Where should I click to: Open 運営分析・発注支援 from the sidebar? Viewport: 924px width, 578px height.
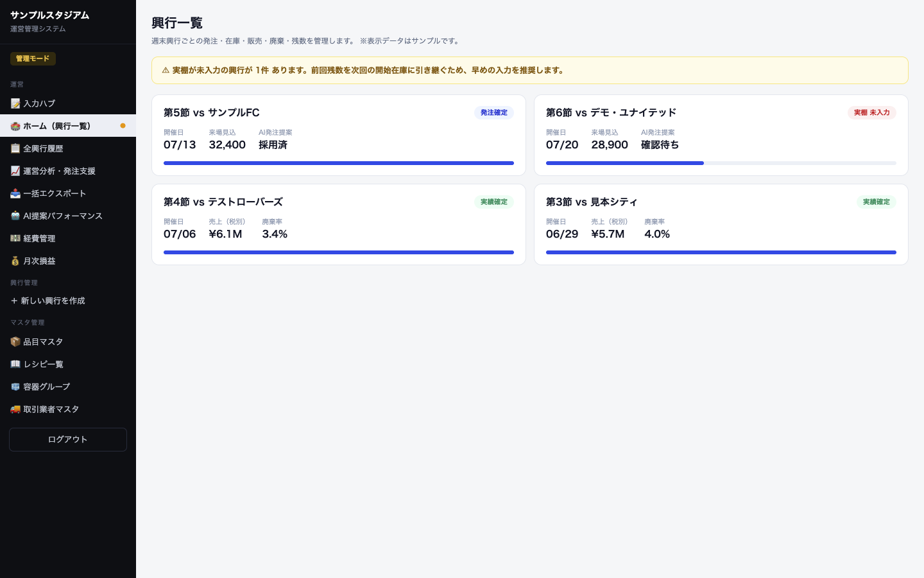(68, 171)
